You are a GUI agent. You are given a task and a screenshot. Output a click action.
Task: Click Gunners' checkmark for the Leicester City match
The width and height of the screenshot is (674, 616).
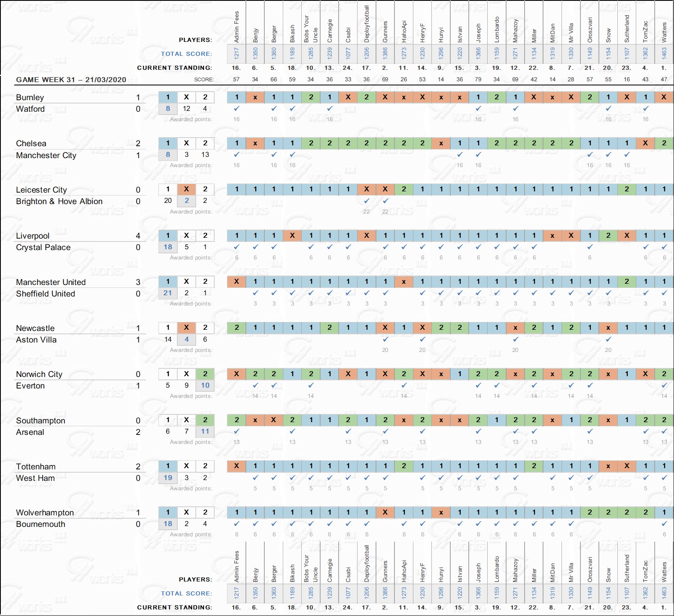385,201
